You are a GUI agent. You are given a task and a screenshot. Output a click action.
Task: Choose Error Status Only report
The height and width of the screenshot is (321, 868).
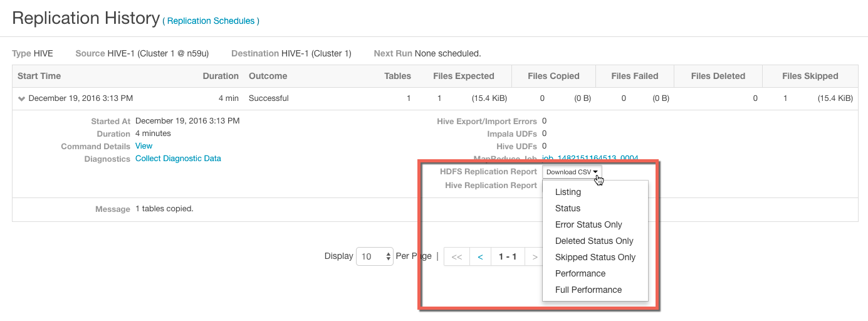588,224
